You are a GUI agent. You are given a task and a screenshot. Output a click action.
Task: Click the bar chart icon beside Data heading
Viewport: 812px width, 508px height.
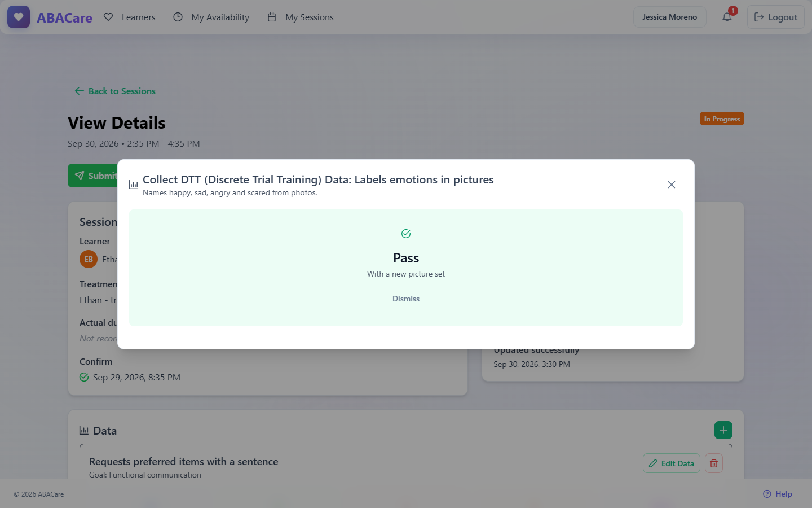[84, 431]
